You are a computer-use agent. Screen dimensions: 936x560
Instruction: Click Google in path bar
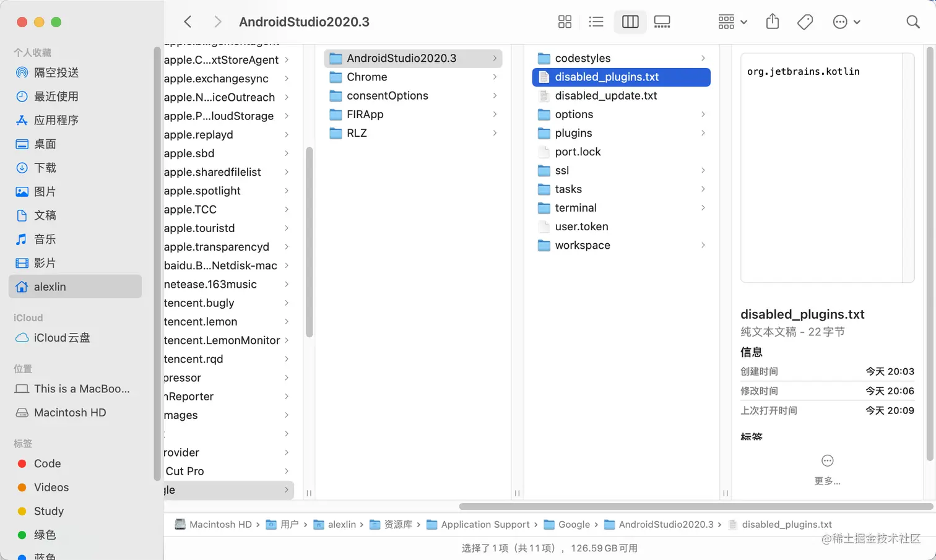567,524
